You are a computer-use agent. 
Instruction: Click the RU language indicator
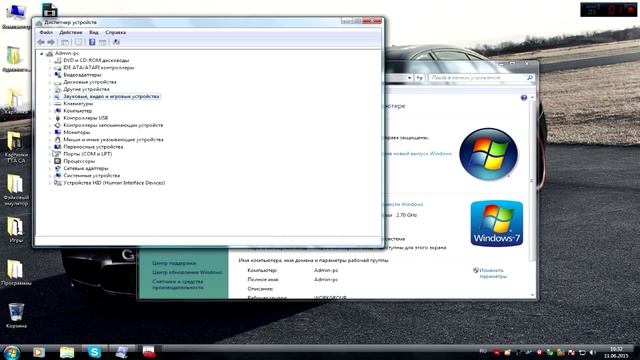(x=483, y=351)
